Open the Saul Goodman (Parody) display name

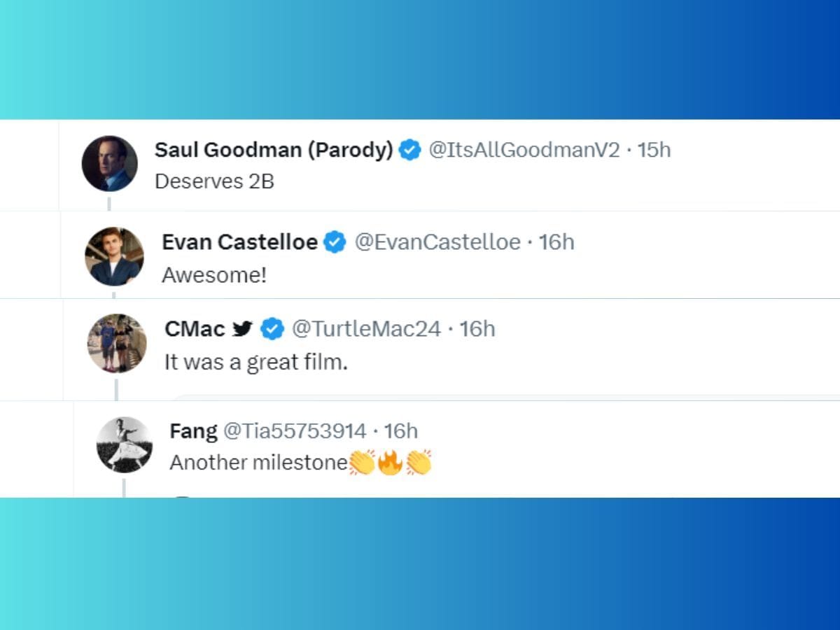pos(273,150)
